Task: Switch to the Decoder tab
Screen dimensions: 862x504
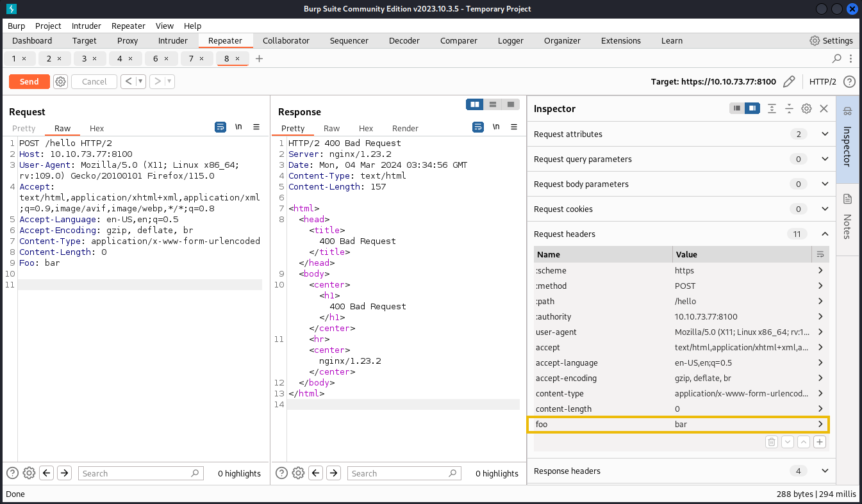Action: pyautogui.click(x=404, y=40)
